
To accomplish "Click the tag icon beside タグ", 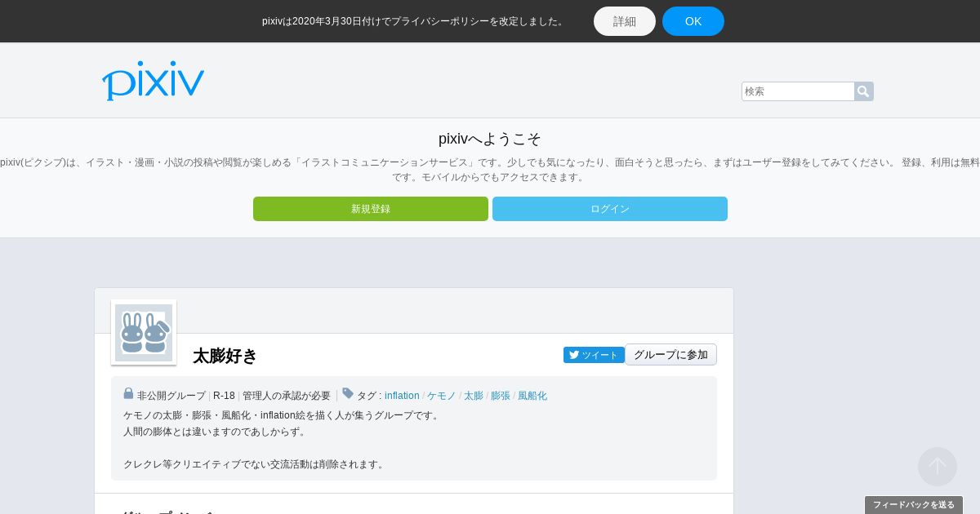I will 348,394.
